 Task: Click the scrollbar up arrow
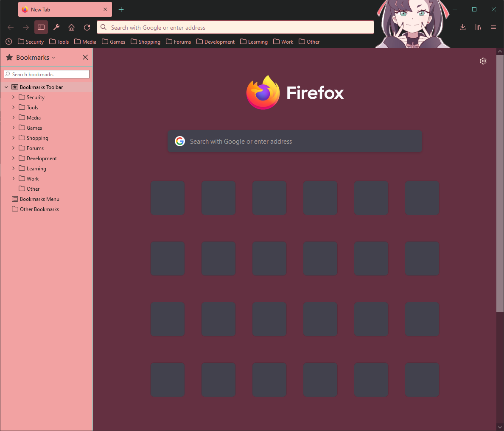(500, 51)
